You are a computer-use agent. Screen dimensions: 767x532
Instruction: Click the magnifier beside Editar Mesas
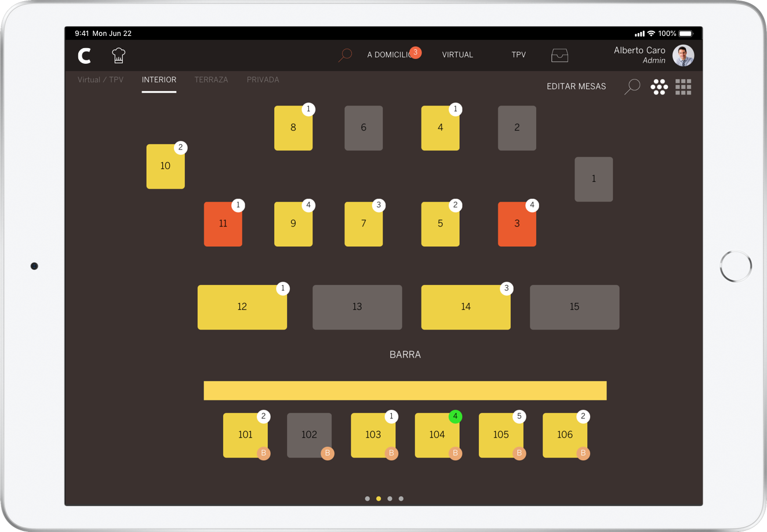[x=632, y=86]
